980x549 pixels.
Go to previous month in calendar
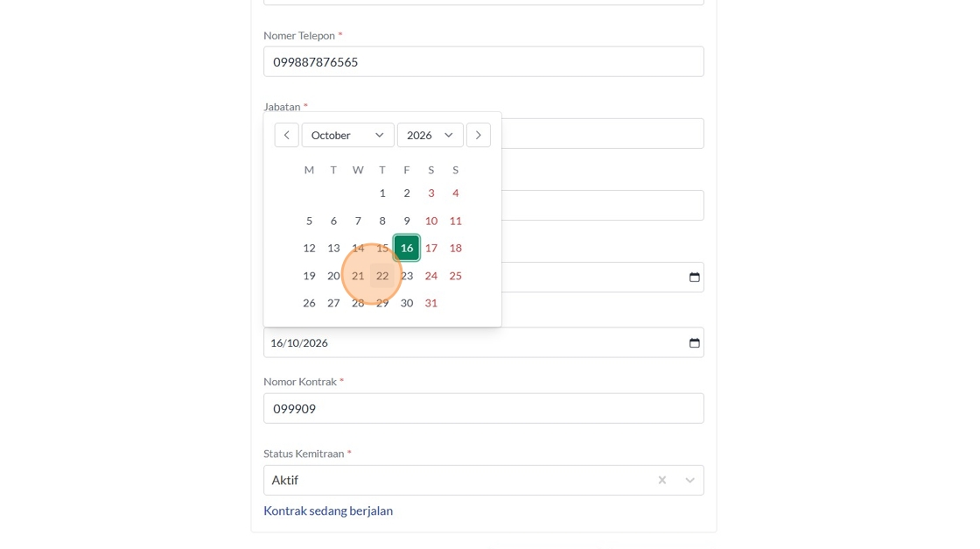click(x=286, y=135)
